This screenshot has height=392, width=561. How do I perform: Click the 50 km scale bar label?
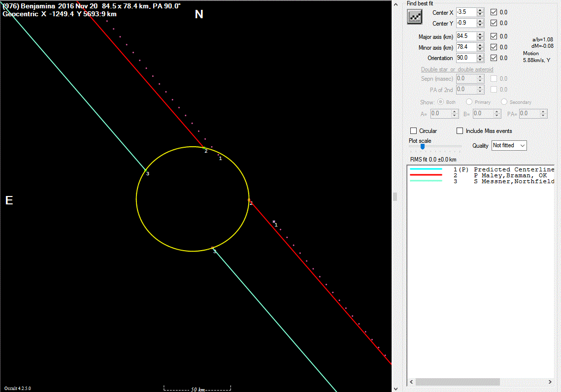(198, 389)
